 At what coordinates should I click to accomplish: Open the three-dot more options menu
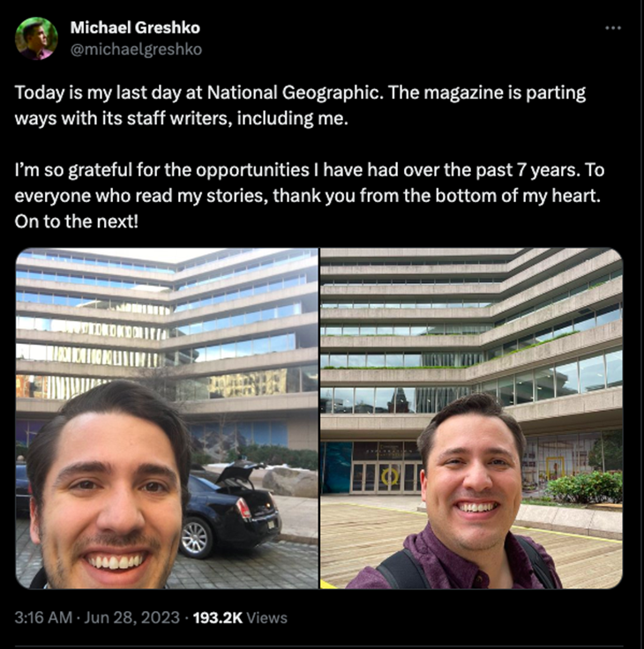[x=613, y=28]
